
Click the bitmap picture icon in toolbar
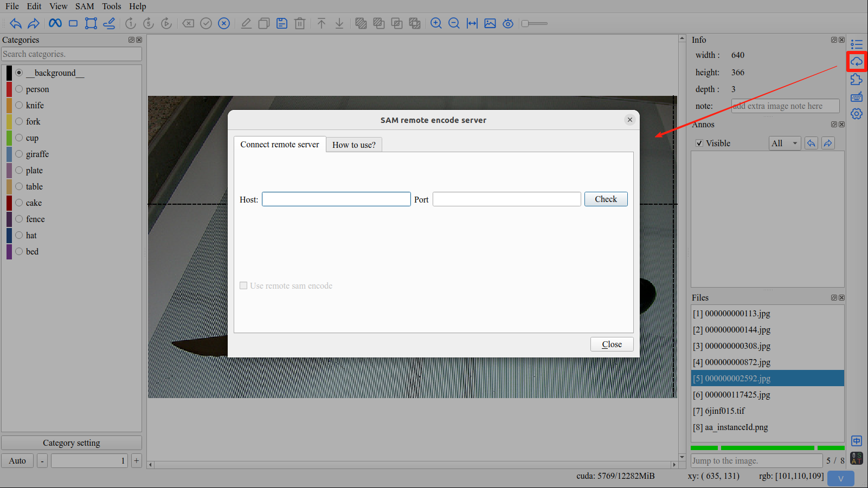[x=490, y=23]
